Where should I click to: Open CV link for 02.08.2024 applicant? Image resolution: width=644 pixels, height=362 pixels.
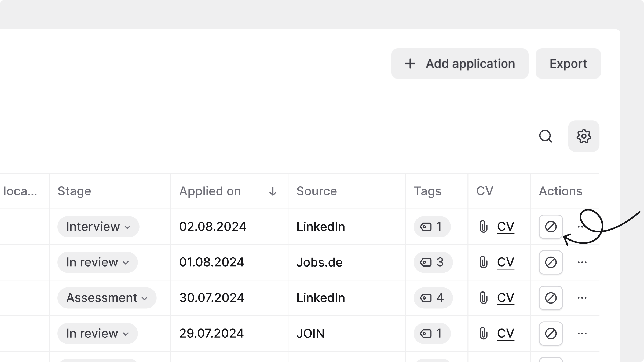click(x=505, y=227)
